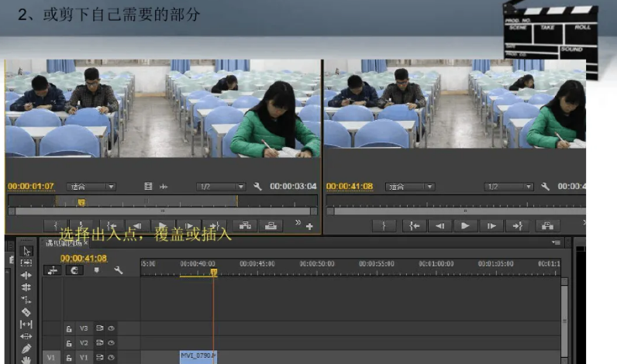
Task: Expand source monitor extra buttons chevron
Action: (x=298, y=222)
